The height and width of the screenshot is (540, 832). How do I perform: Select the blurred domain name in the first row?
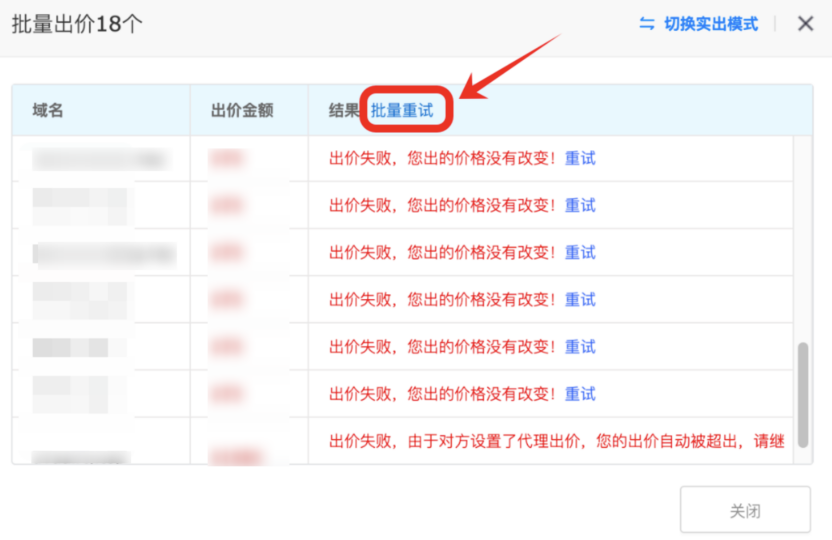point(98,158)
